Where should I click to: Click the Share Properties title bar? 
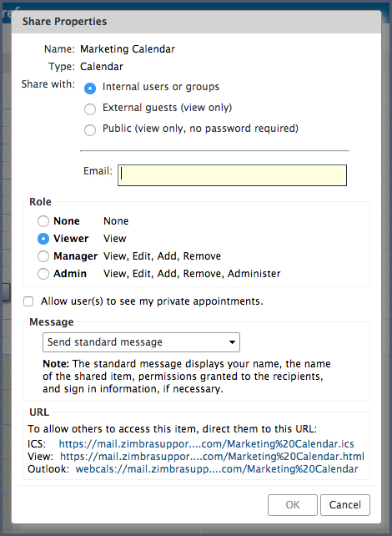pyautogui.click(x=196, y=22)
